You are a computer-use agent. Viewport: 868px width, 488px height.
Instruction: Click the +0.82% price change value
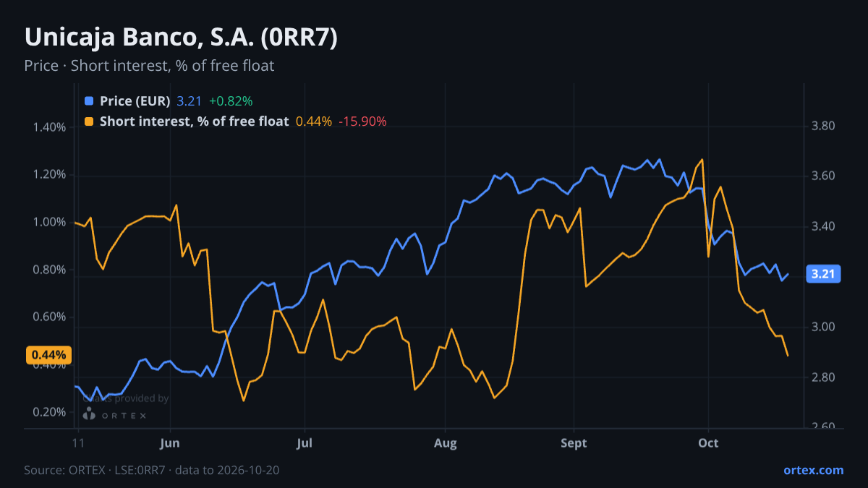click(x=231, y=101)
